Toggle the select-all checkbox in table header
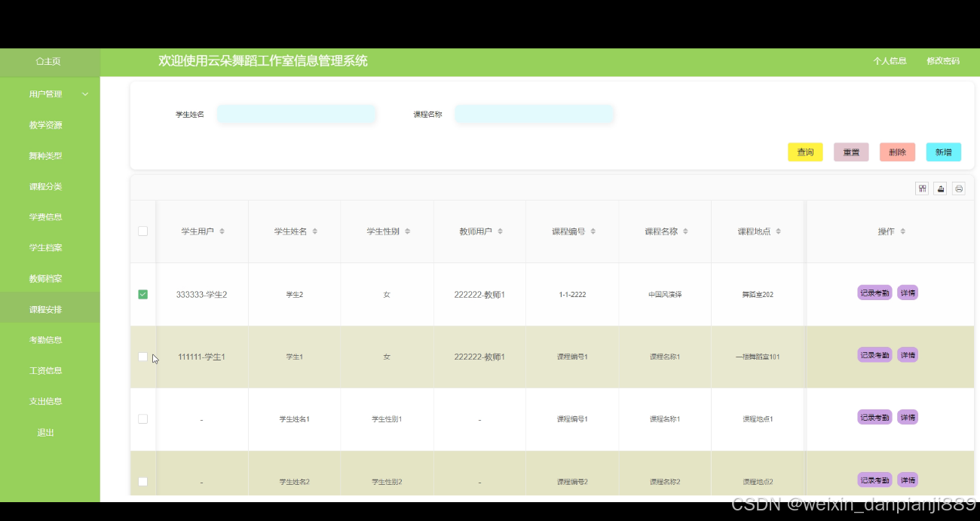This screenshot has height=521, width=980. pos(142,231)
